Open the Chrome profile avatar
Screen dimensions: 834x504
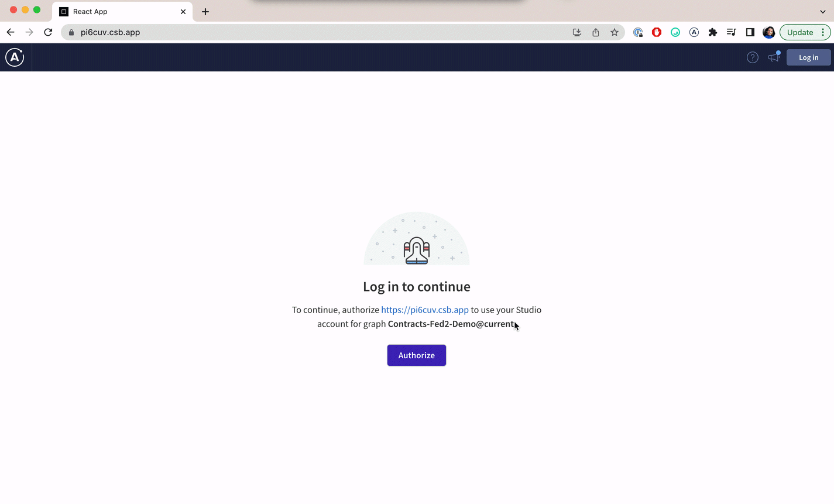769,32
